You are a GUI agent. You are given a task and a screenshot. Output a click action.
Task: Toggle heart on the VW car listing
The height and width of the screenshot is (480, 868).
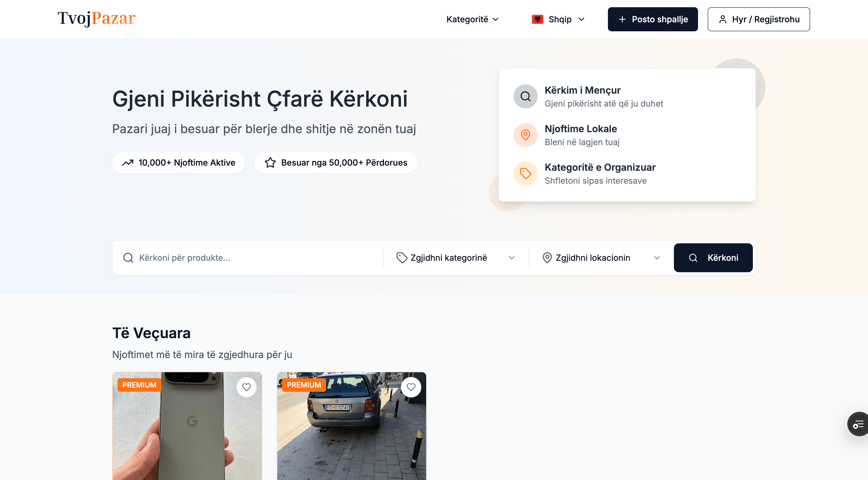click(x=411, y=387)
